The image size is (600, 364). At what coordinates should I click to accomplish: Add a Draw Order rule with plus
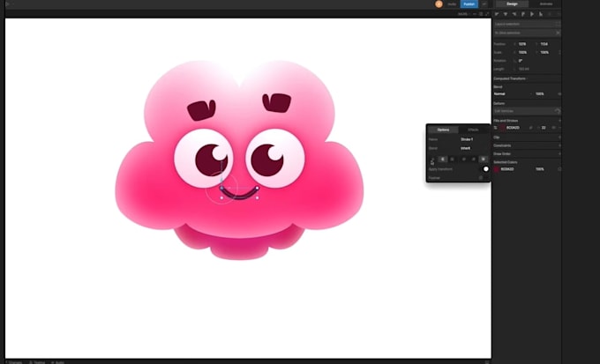pos(559,153)
